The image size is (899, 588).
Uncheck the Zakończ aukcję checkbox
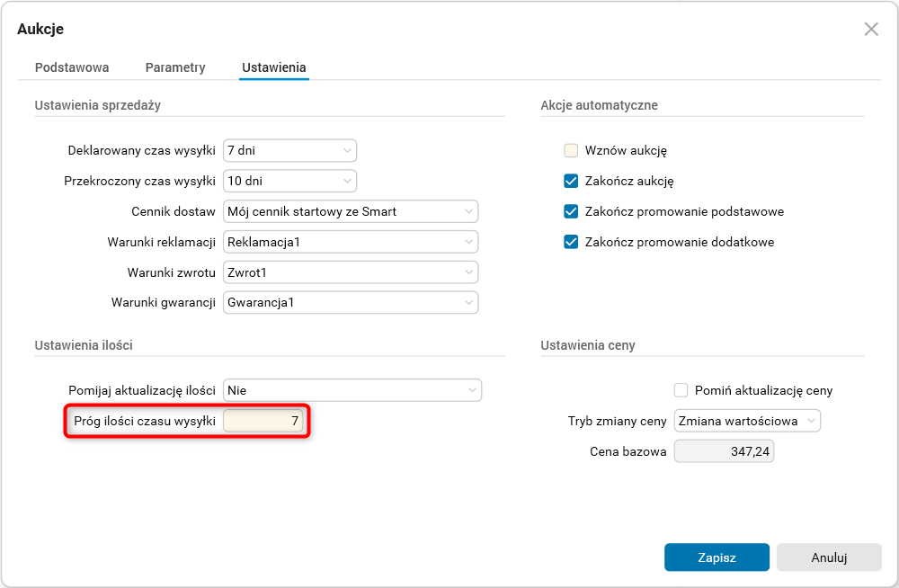pyautogui.click(x=571, y=181)
